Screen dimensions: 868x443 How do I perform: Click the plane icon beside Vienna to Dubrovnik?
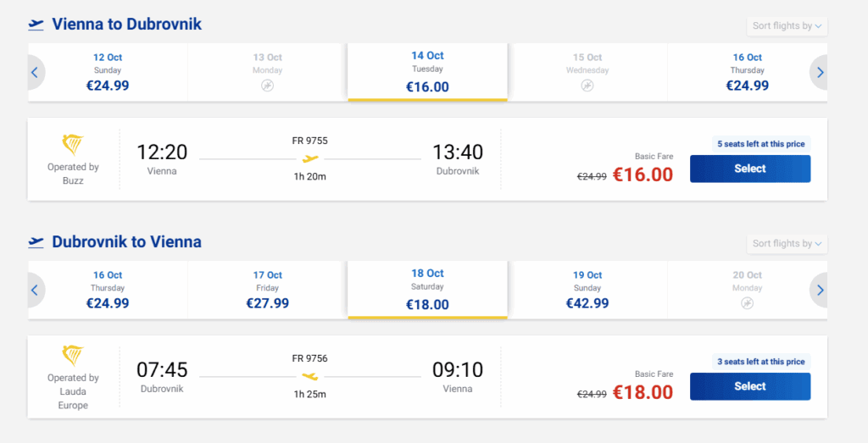36,25
